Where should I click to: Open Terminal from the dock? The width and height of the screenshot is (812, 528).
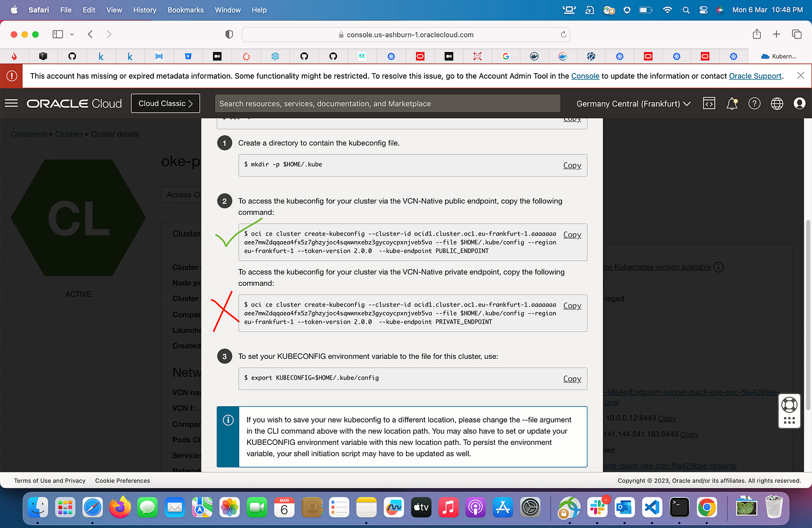pos(679,507)
